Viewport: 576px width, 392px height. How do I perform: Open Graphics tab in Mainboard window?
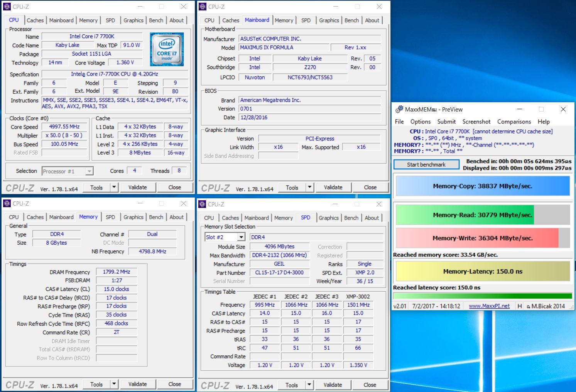tap(329, 20)
